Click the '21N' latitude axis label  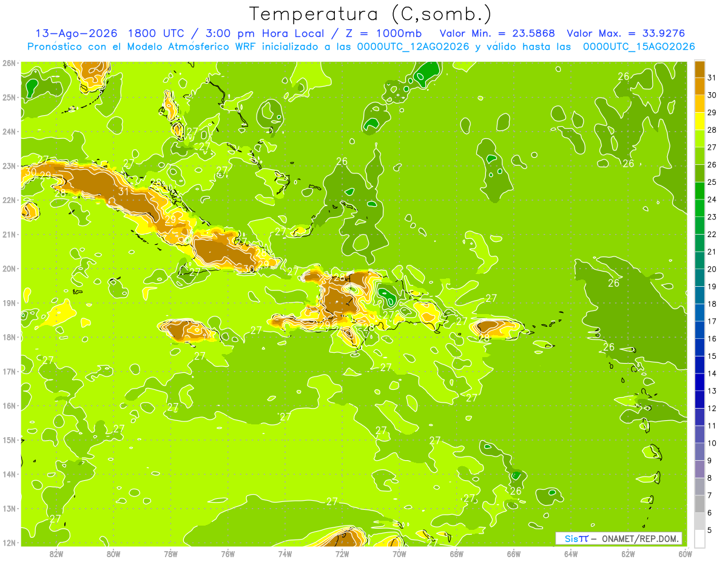(8, 235)
